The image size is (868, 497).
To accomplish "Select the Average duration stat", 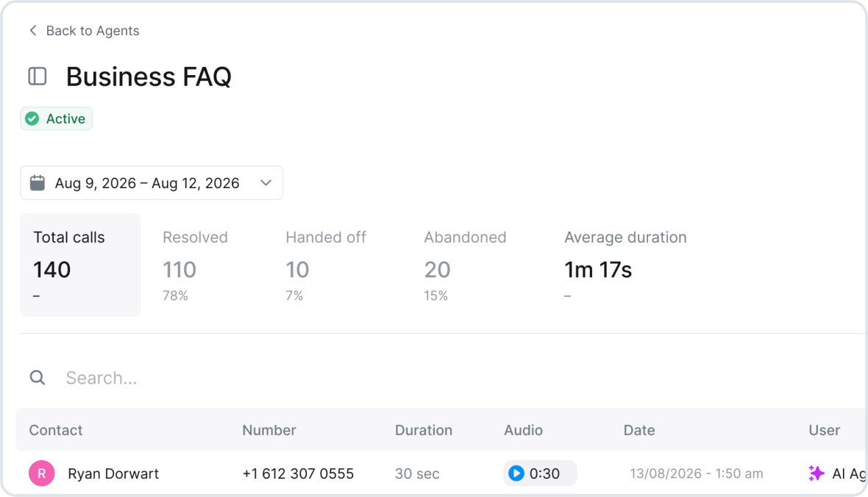I will click(625, 265).
